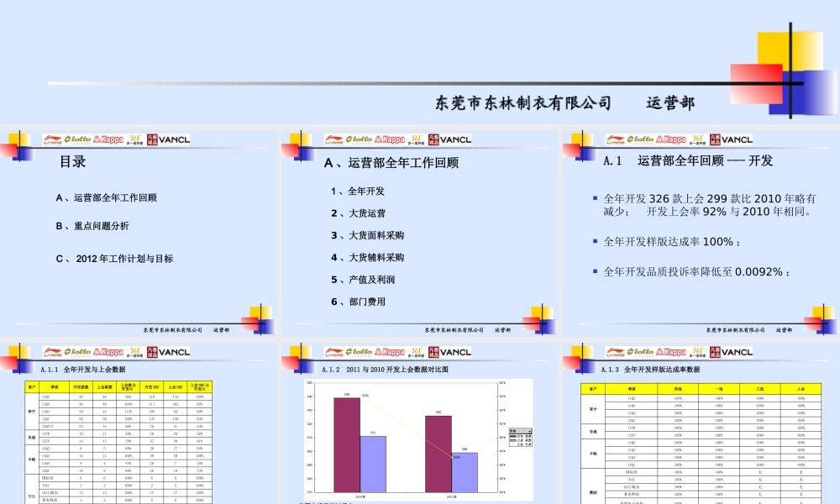Select '5、产值及利润' list item
Screen dimensions: 840x504
pos(363,280)
